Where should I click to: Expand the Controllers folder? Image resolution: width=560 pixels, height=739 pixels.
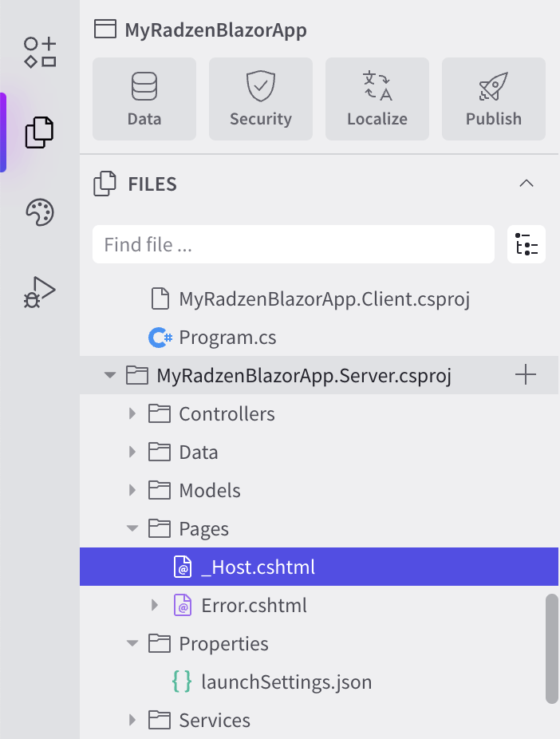point(132,414)
